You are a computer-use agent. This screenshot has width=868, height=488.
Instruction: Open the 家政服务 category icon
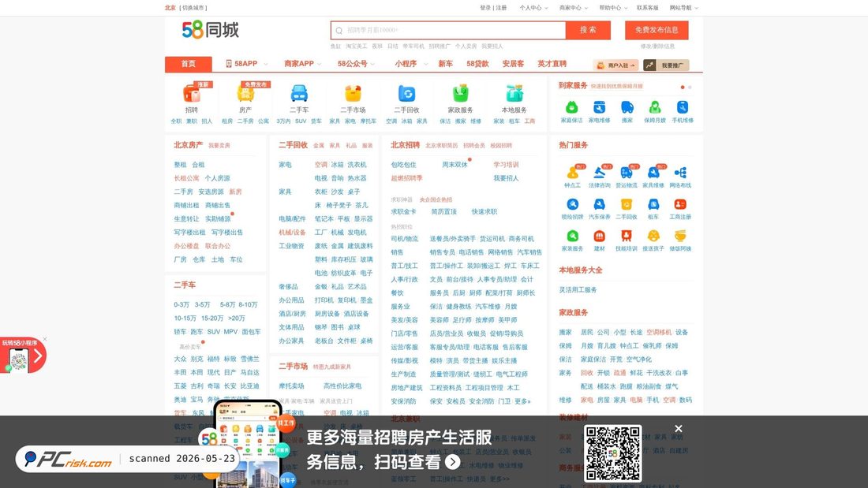[461, 94]
